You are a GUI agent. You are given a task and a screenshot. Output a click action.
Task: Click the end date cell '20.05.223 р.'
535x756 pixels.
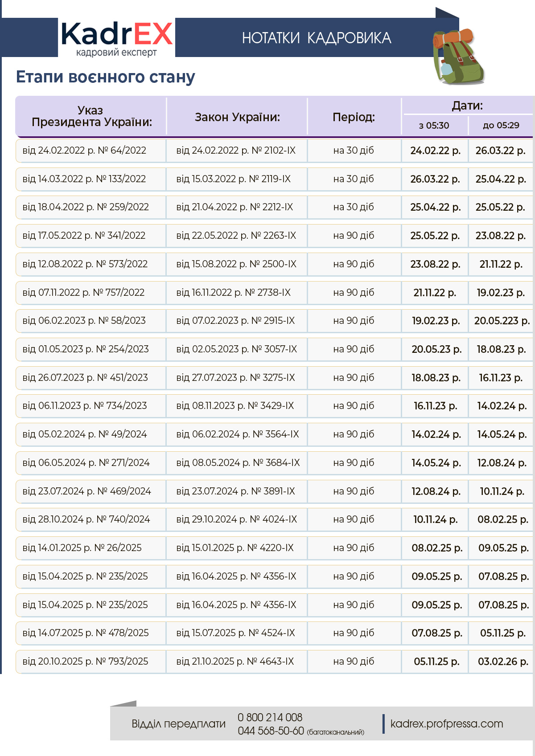(502, 321)
